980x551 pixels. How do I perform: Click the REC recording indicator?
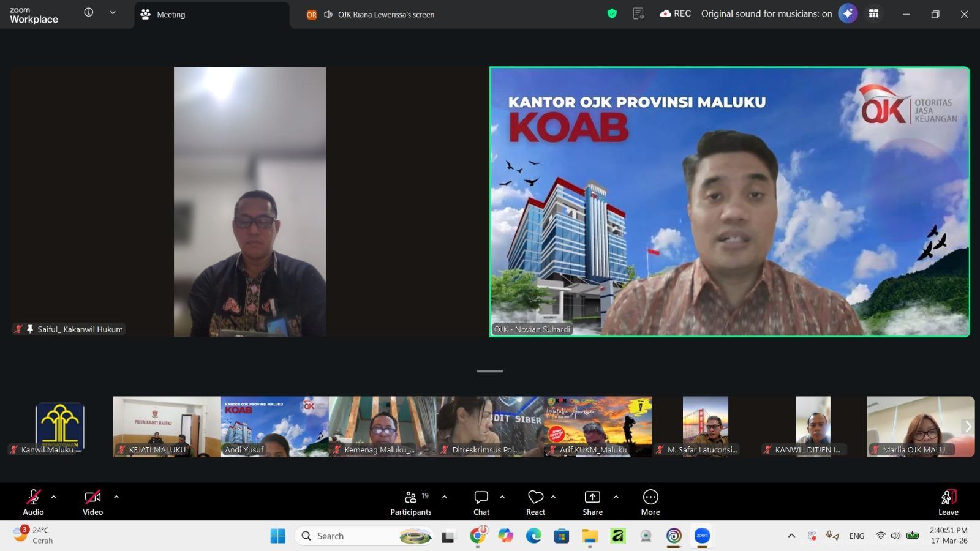675,13
